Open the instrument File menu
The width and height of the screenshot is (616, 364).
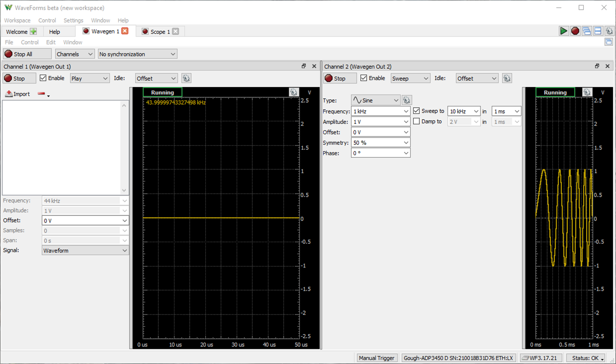[9, 42]
